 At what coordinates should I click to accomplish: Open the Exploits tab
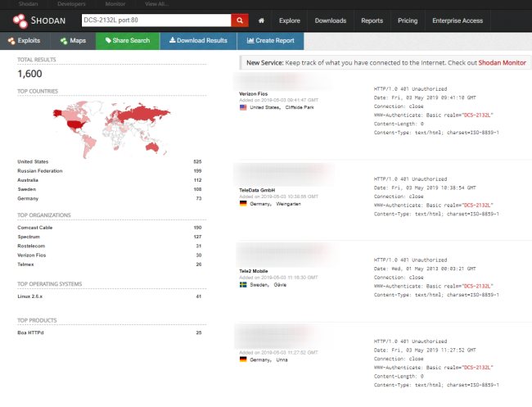[25, 41]
